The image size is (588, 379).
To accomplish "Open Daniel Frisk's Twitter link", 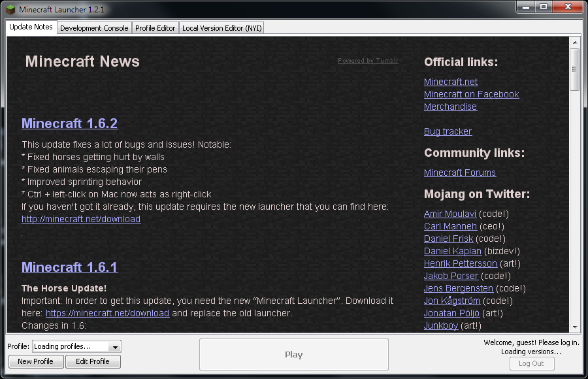I will pos(448,239).
